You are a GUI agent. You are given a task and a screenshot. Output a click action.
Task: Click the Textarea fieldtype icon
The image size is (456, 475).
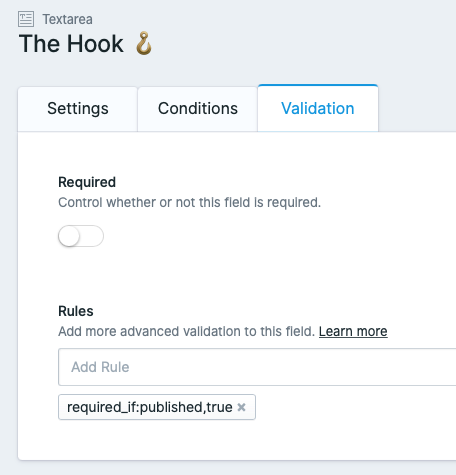pyautogui.click(x=26, y=19)
